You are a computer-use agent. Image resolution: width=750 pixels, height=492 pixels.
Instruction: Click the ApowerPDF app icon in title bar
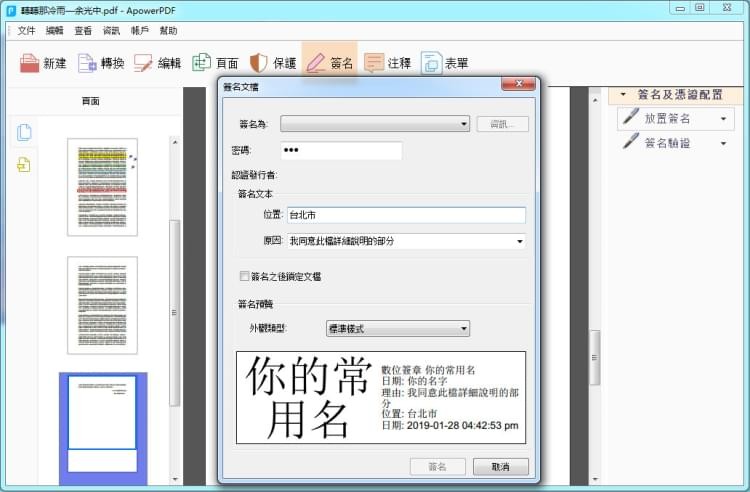pyautogui.click(x=11, y=10)
